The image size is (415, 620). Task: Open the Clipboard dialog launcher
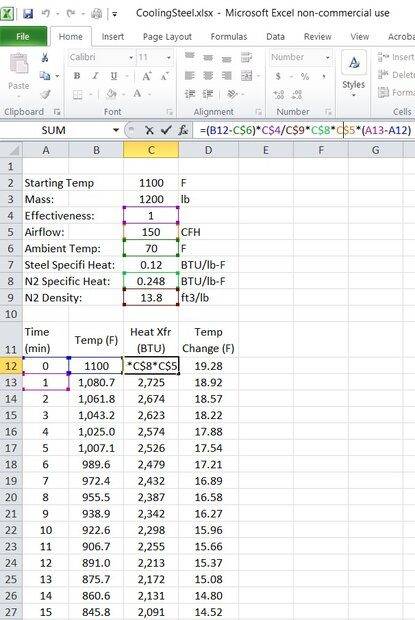click(57, 112)
